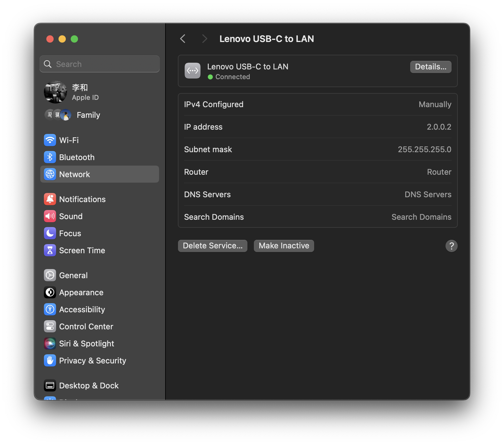Select Notifications in the sidebar
Image resolution: width=504 pixels, height=445 pixels.
pos(100,199)
